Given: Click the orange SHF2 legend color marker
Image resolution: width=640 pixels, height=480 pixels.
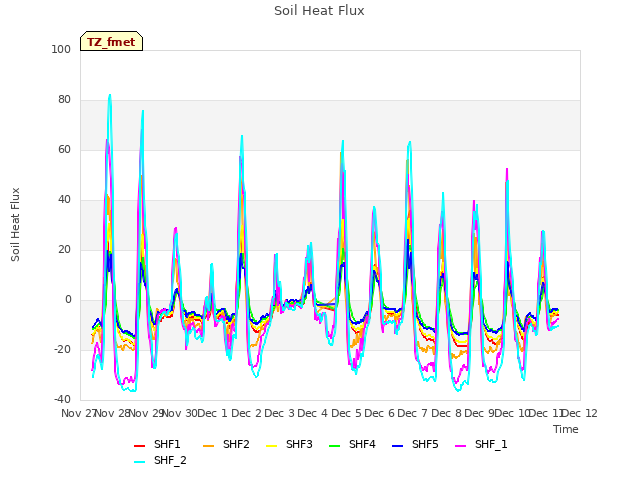Looking at the screenshot, I should (209, 446).
